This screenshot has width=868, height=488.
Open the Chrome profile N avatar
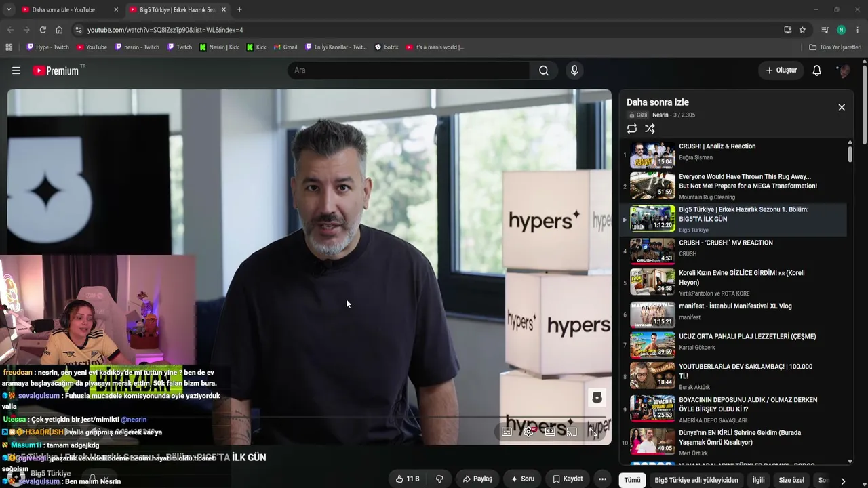coord(841,30)
